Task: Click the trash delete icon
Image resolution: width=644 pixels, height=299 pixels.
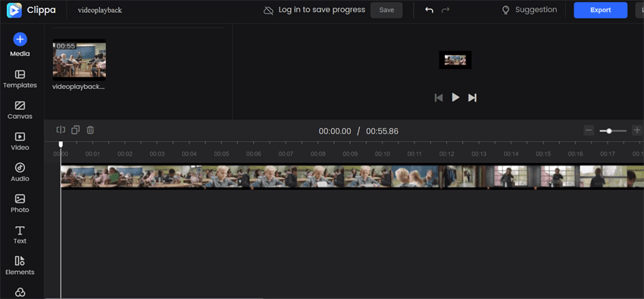Action: tap(90, 130)
